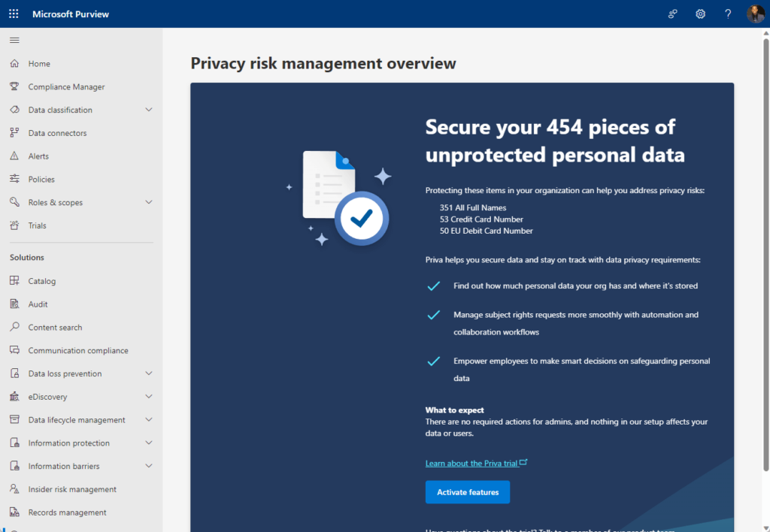Click the Records management chart icon

point(14,512)
